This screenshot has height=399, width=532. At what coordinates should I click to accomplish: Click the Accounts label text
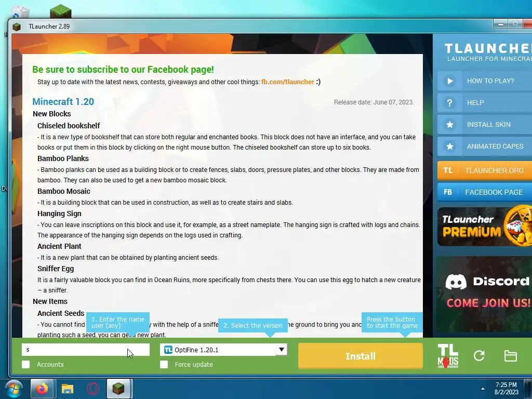pos(50,364)
